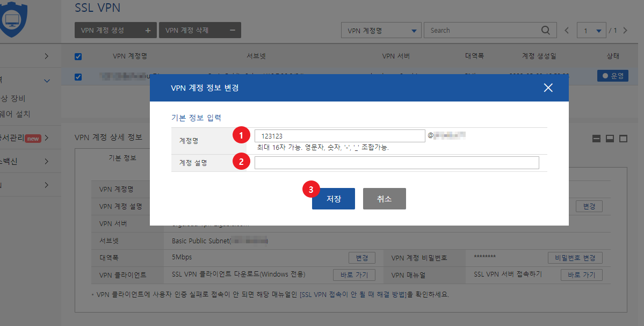Viewport: 644px width, 326px height.
Task: Toggle the select-all checkbox in table header
Action: pyautogui.click(x=78, y=56)
